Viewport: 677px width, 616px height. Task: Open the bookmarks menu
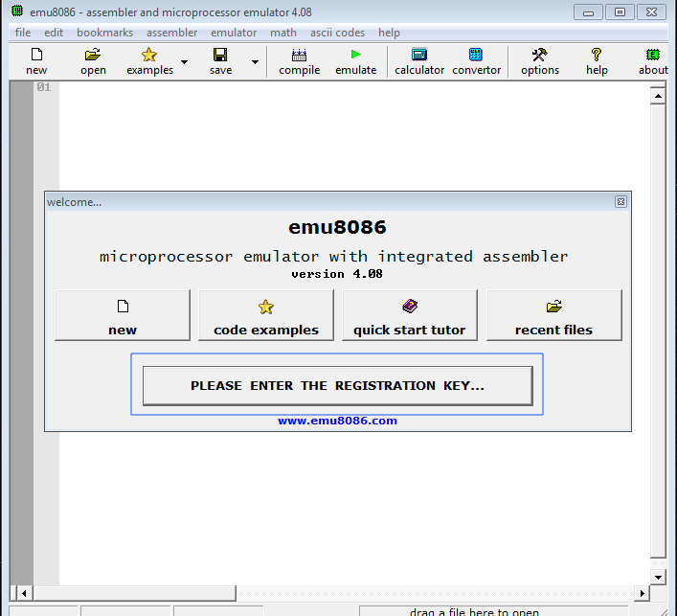point(104,33)
